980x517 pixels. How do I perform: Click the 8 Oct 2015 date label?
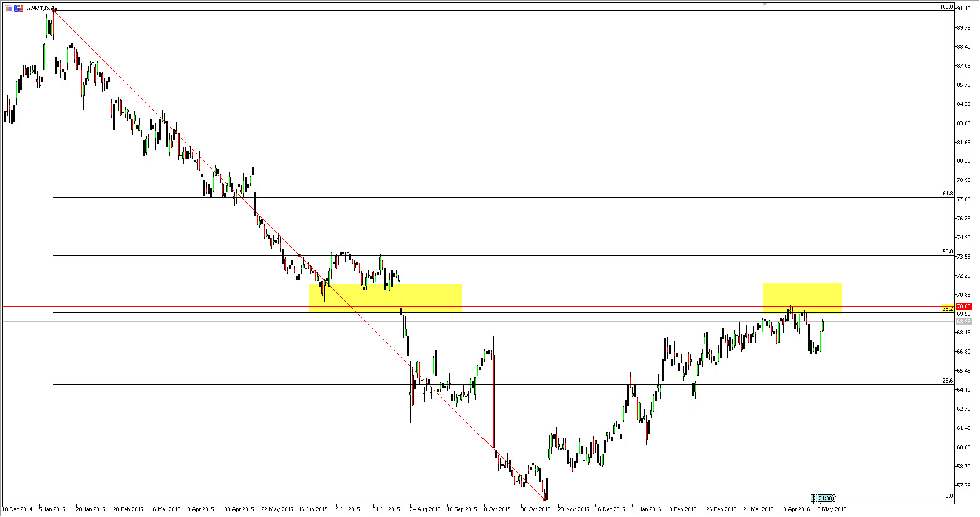498,509
